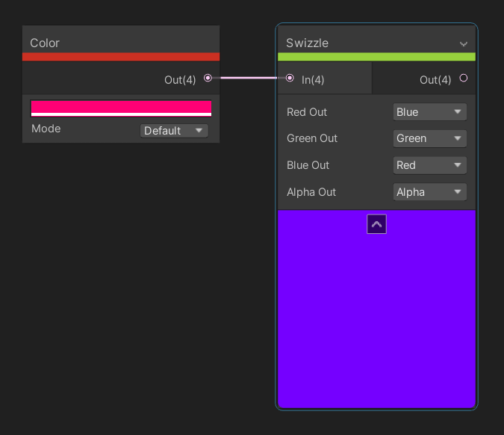Screen dimensions: 504x435
Task: Open the Blue Out dropdown set to Red
Action: (x=429, y=165)
